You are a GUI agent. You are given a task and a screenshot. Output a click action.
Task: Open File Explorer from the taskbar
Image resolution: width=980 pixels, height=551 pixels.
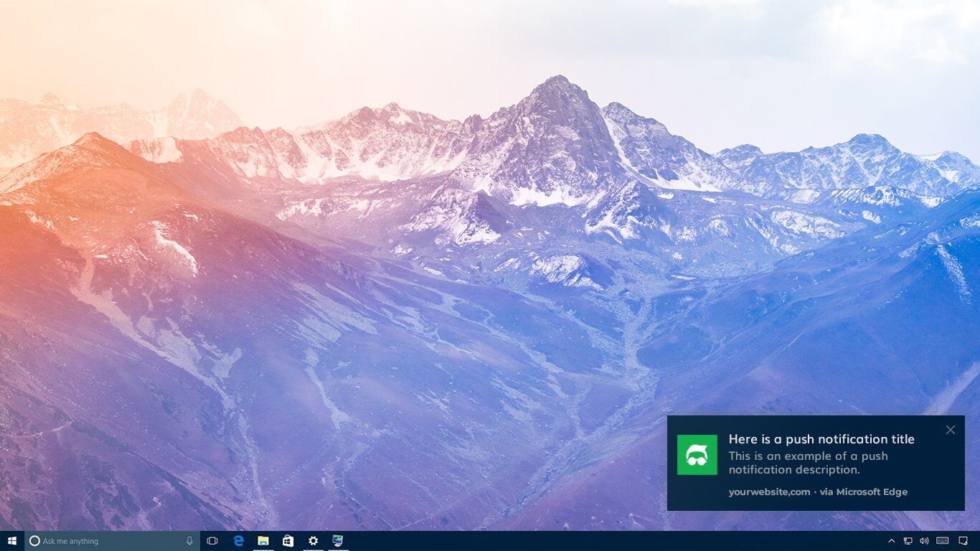click(x=263, y=540)
